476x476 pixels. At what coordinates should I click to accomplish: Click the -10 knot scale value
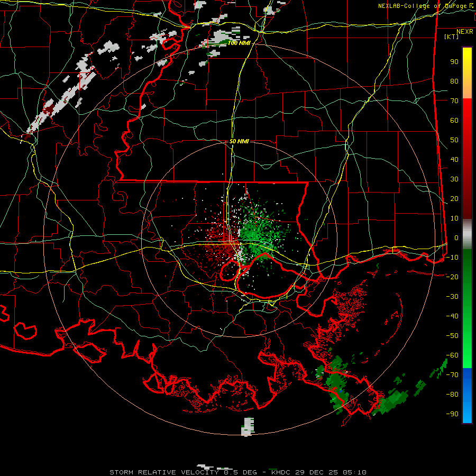pyautogui.click(x=452, y=258)
